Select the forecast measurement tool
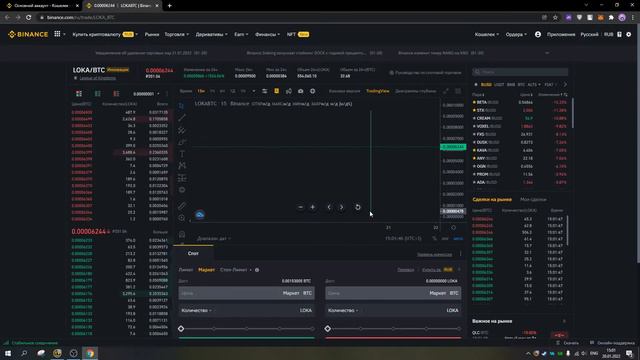The image size is (640, 360). (182, 178)
